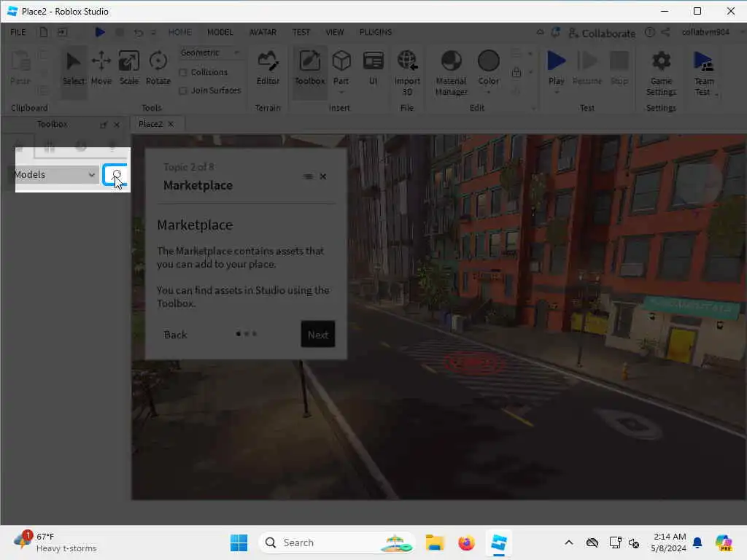This screenshot has height=560, width=747.
Task: Switch to the PLUGINS ribbon tab
Action: point(376,32)
